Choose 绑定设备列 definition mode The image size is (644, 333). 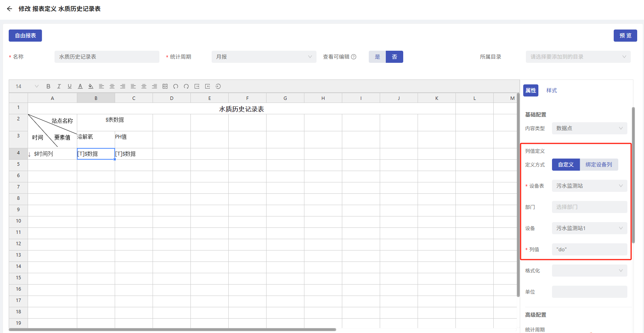(599, 165)
